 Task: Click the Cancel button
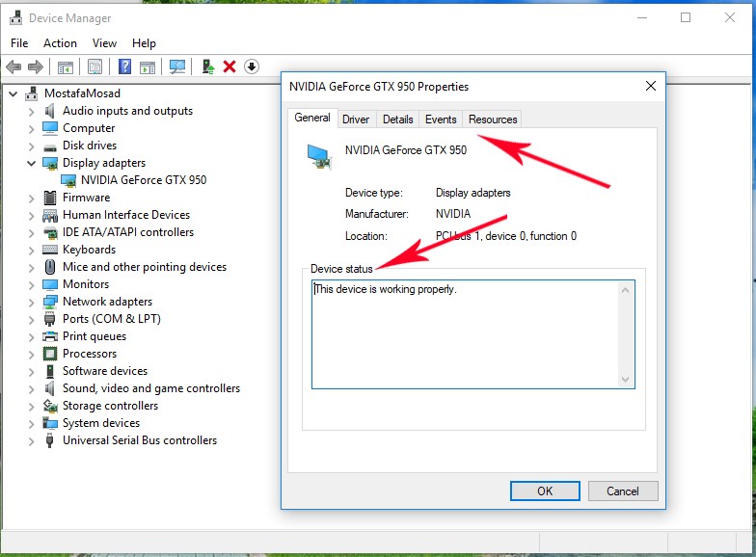623,491
